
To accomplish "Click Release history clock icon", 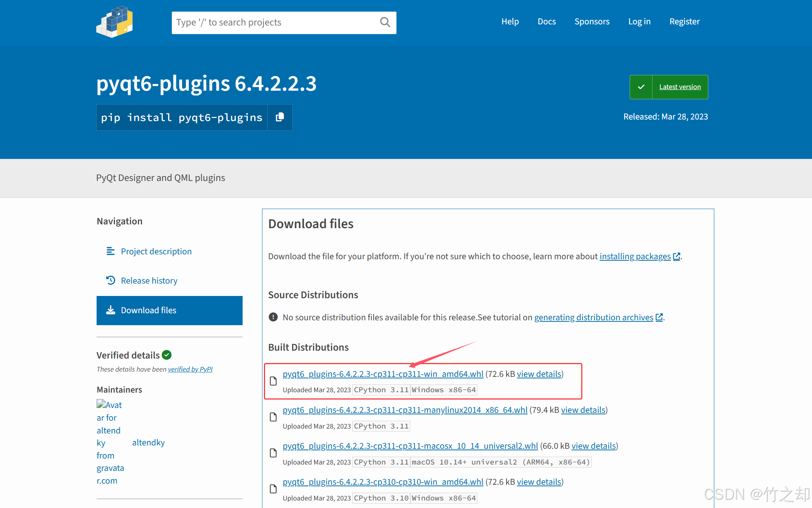I will coord(110,280).
